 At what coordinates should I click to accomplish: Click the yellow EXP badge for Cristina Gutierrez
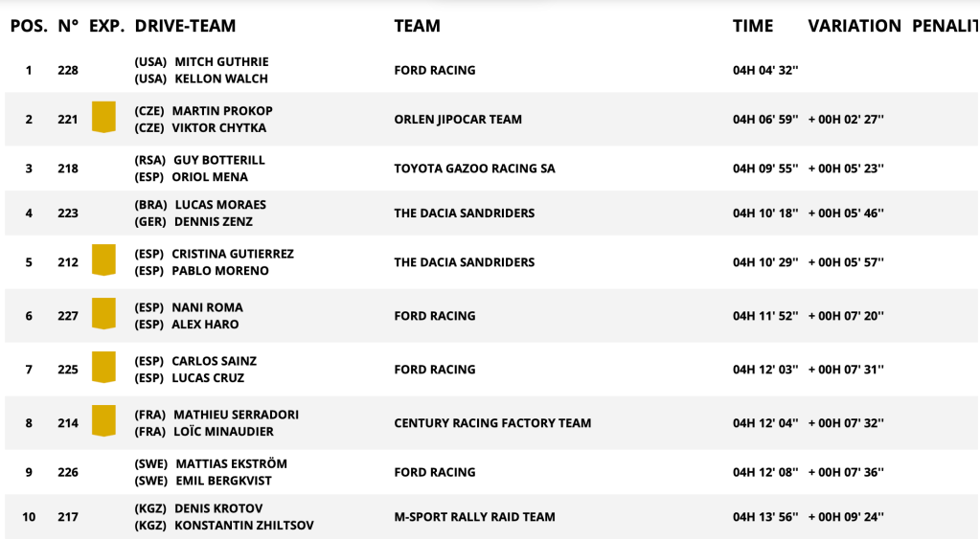pyautogui.click(x=103, y=260)
